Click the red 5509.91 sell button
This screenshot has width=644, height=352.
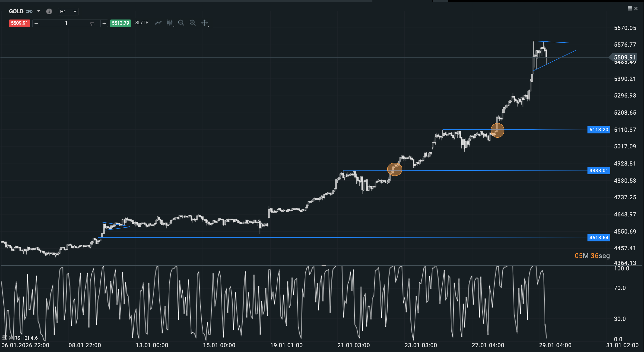coord(20,23)
